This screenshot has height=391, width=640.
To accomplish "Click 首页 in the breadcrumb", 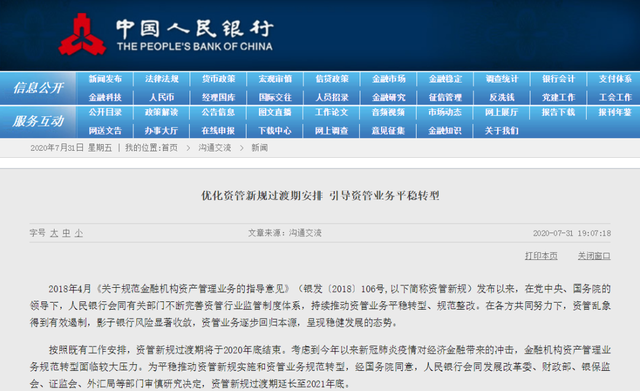I will click(x=169, y=148).
